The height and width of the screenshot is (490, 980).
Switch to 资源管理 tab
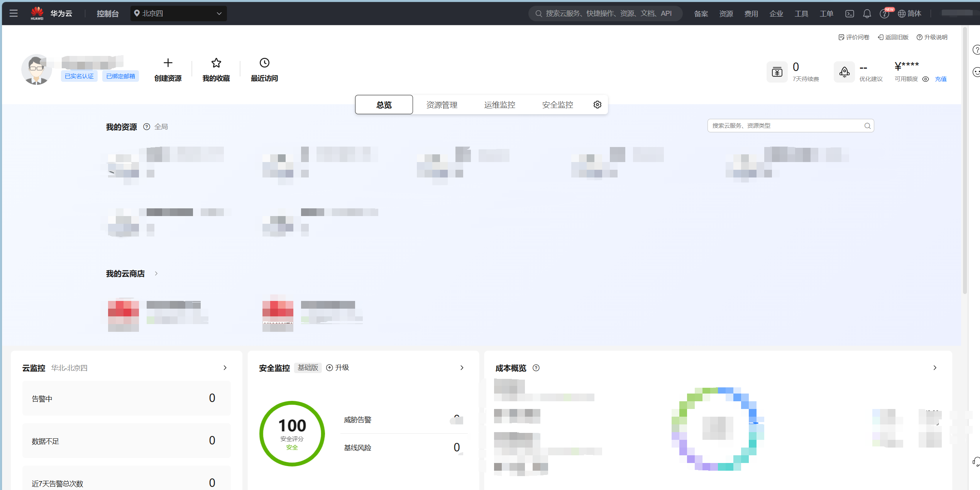tap(442, 105)
